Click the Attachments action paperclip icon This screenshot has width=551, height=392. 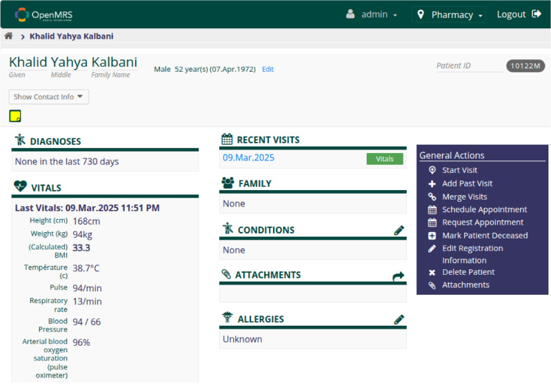[432, 285]
